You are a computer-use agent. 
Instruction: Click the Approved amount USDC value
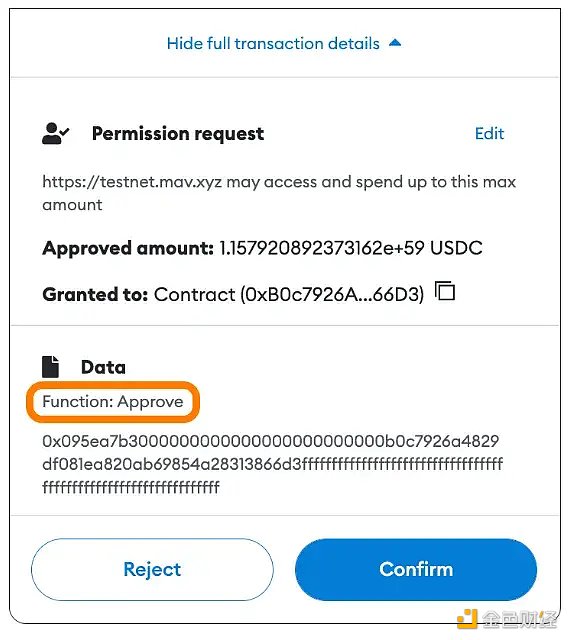pyautogui.click(x=351, y=248)
